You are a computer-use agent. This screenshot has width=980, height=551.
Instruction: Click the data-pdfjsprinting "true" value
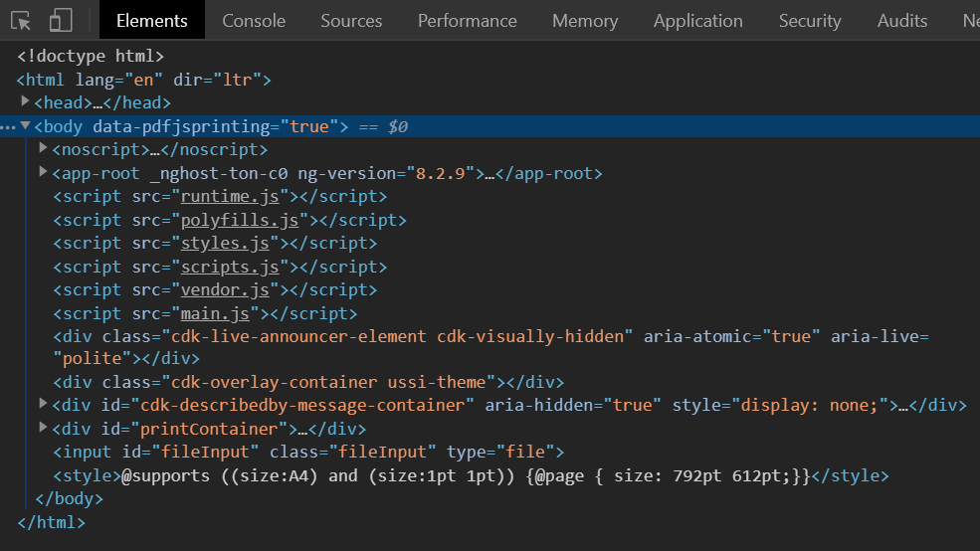click(308, 127)
